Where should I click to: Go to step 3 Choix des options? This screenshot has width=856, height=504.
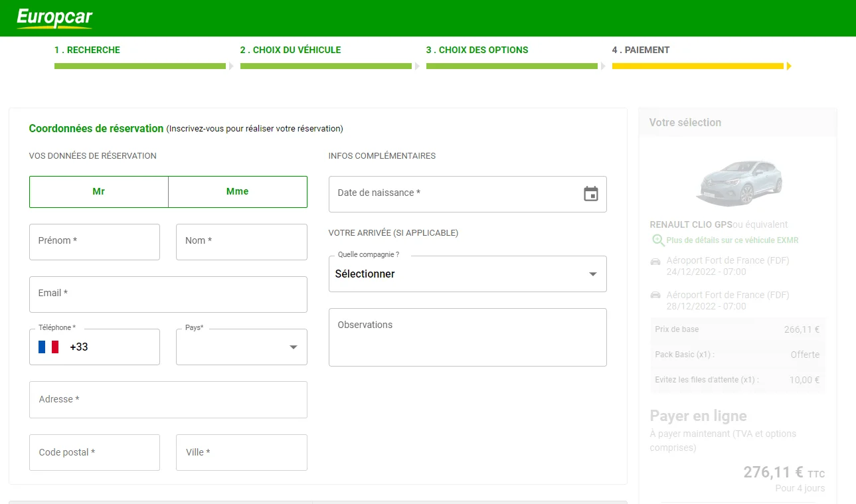point(477,50)
